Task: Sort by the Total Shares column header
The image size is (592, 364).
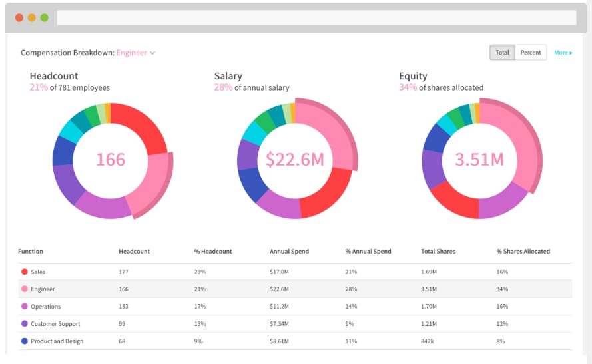Action: pyautogui.click(x=438, y=252)
